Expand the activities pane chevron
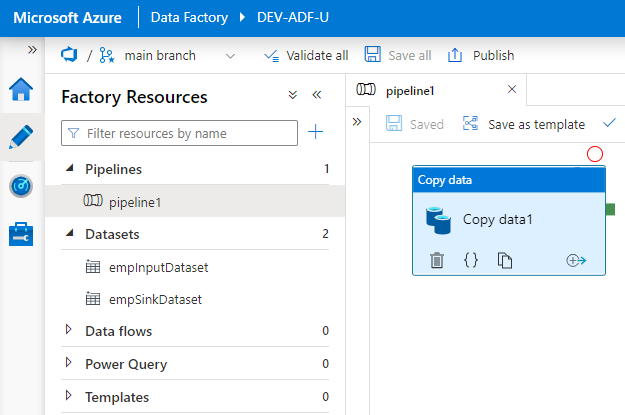Image resolution: width=625 pixels, height=415 pixels. tap(357, 122)
